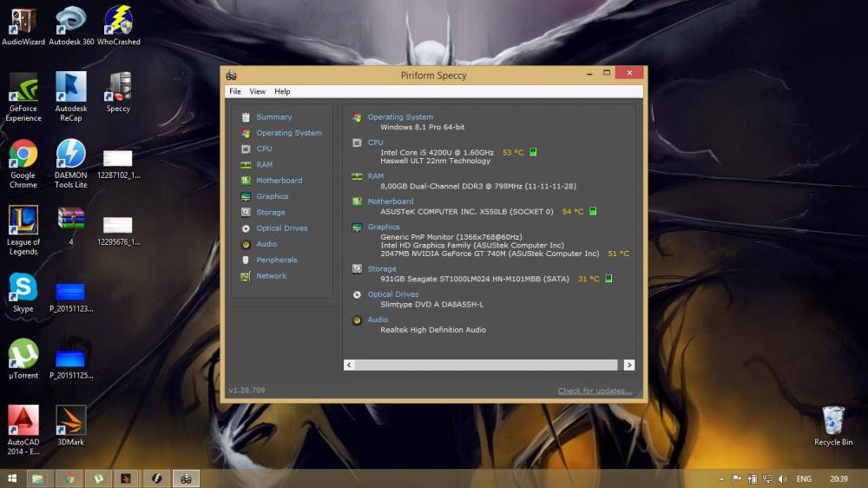The image size is (868, 488).
Task: Select the WinRAR archive named 4
Action: point(71,226)
